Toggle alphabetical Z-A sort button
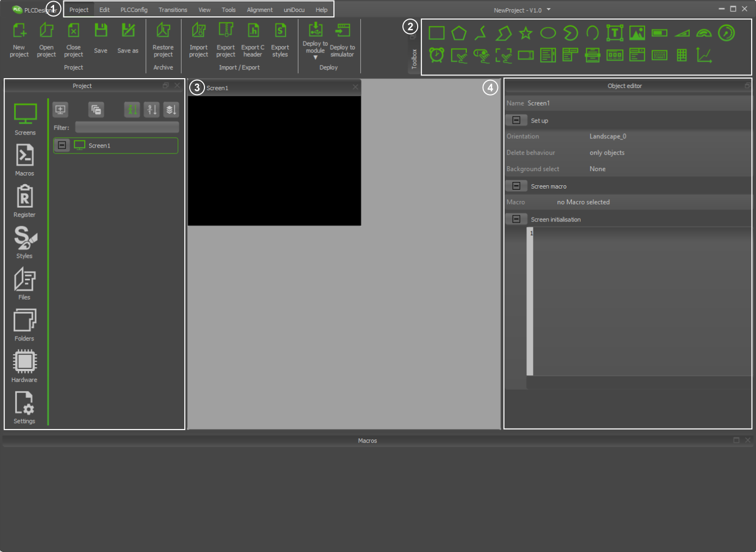The width and height of the screenshot is (756, 552). 132,110
